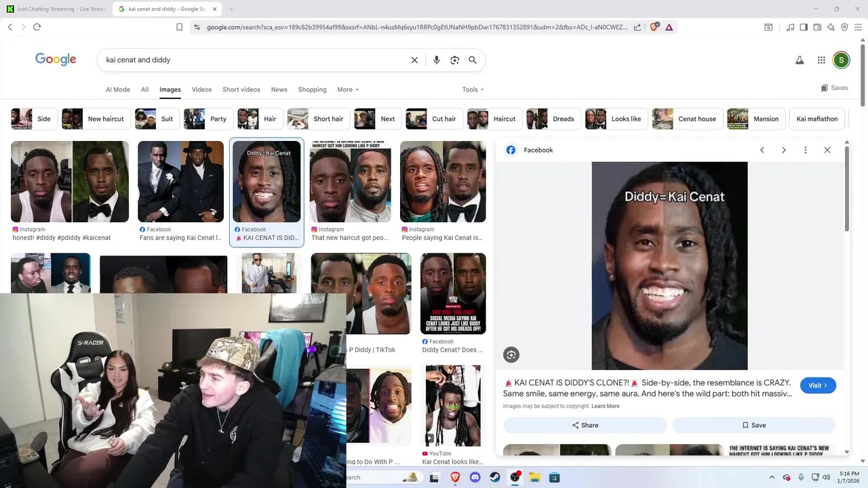Open Discord from the taskbar

475,477
